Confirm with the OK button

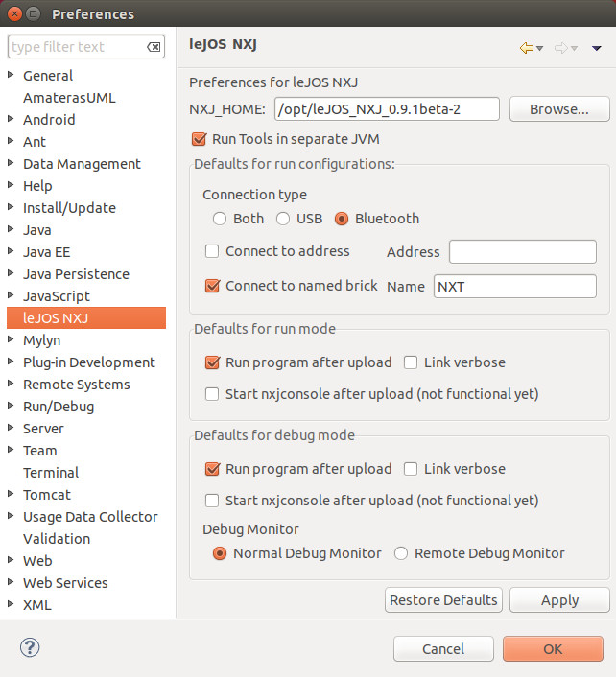pyautogui.click(x=553, y=648)
